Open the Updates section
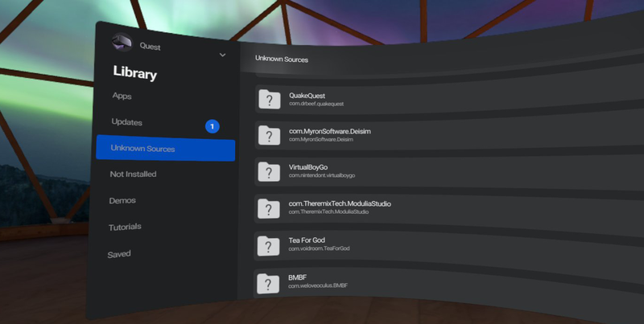This screenshot has width=644, height=324. (127, 122)
